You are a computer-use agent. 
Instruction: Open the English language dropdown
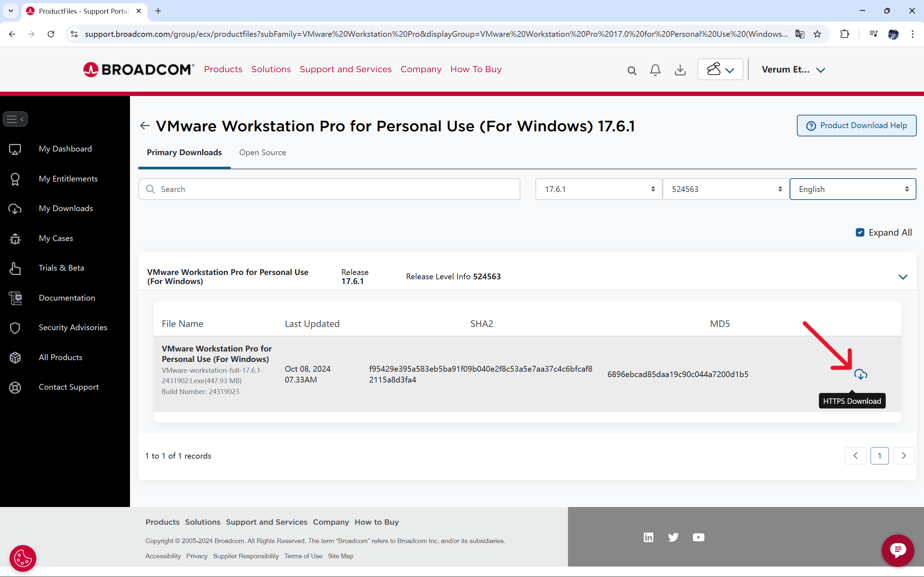(852, 189)
